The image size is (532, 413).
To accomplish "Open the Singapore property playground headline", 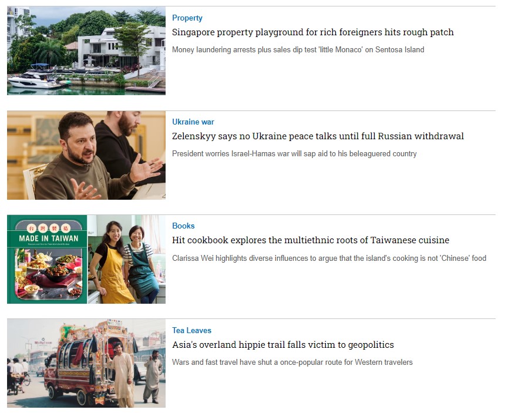I will [x=312, y=32].
